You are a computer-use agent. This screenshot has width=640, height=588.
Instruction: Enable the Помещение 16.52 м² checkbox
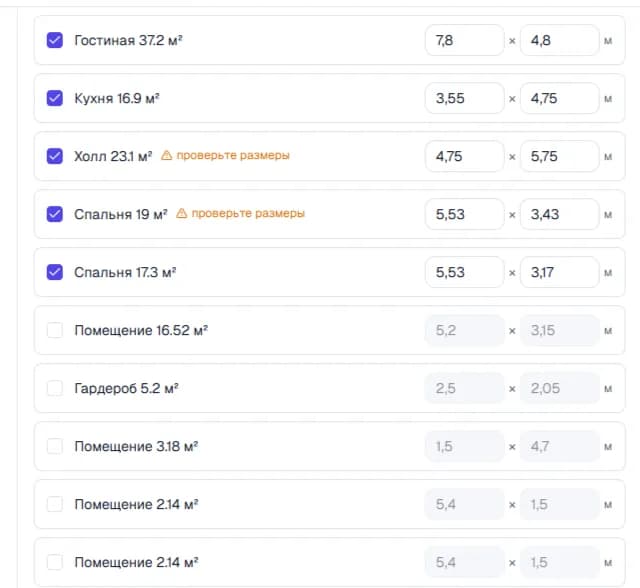55,330
